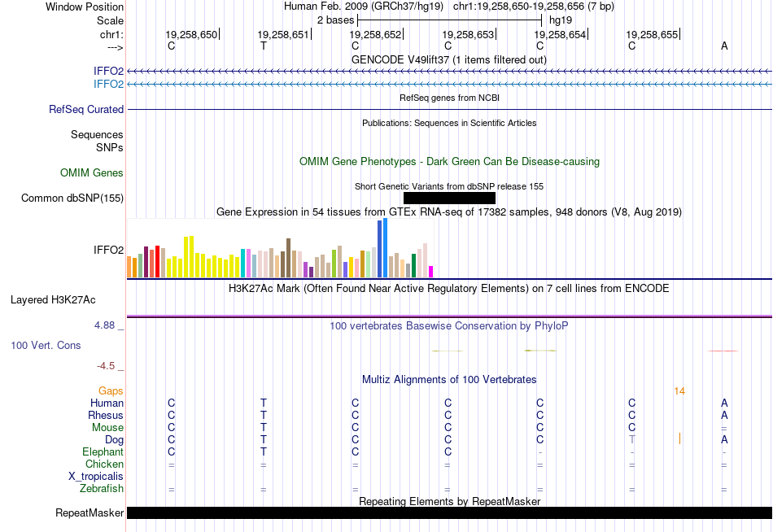The image size is (773, 532).
Task: Open the light blue IFFO2 GENCODE transcript label
Action: (108, 84)
